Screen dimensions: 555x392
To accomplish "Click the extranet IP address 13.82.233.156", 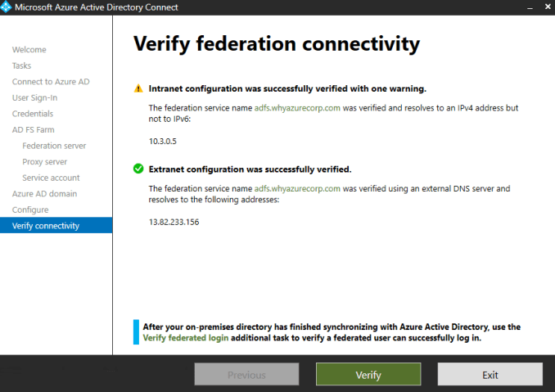I will tap(174, 222).
